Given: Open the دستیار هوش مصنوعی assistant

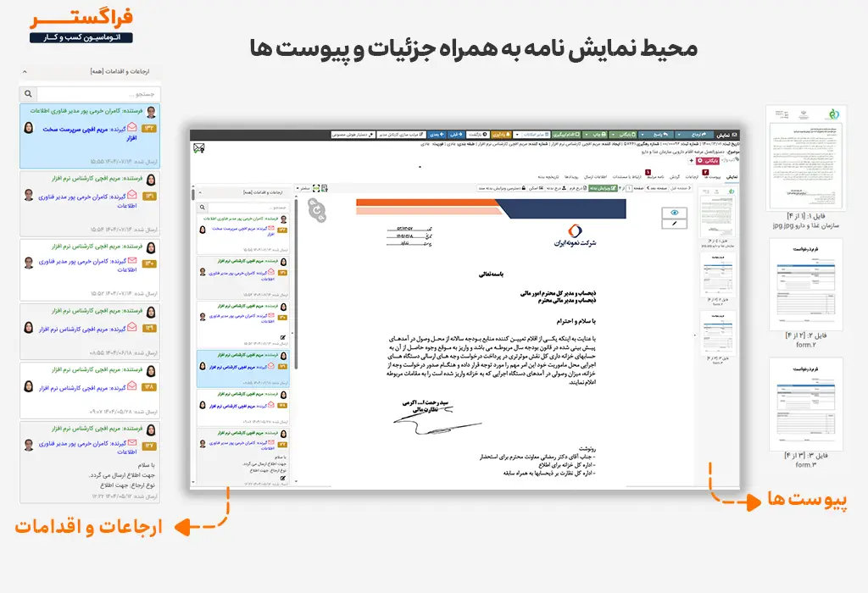Looking at the screenshot, I should (353, 135).
